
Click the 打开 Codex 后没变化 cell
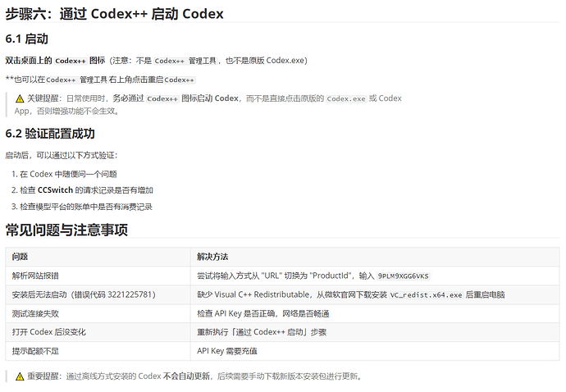(98, 332)
